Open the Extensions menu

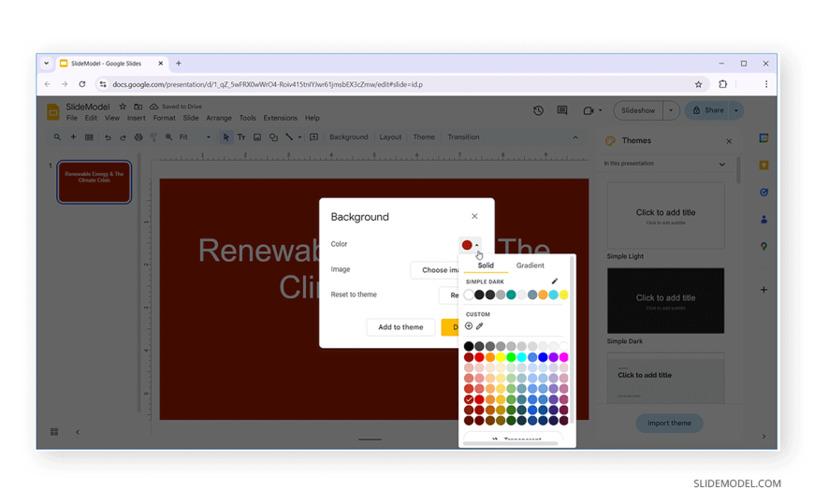click(x=281, y=118)
